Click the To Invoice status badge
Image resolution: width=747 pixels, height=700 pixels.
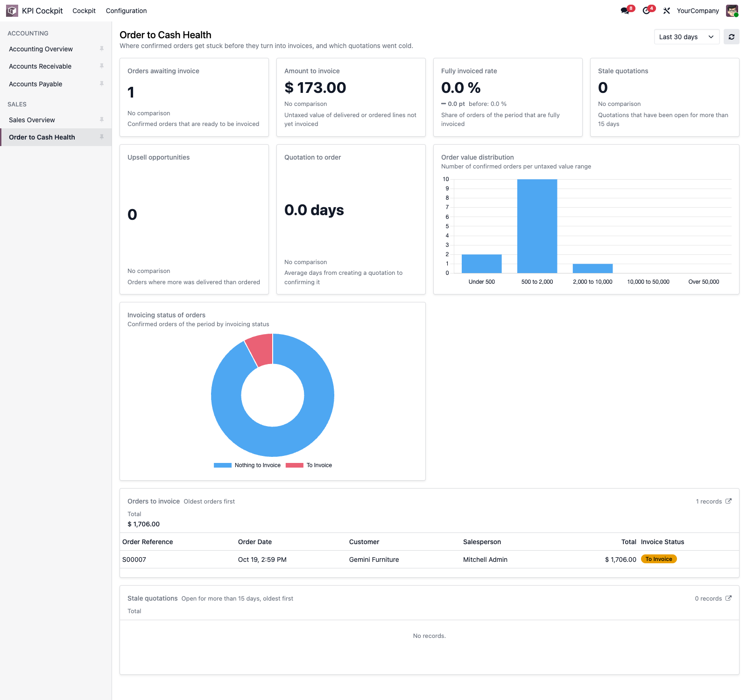(x=659, y=559)
